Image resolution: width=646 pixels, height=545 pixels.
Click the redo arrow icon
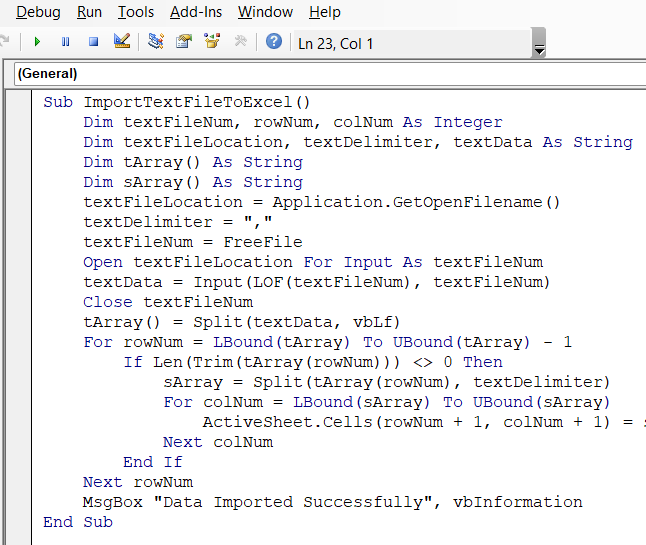[5, 41]
